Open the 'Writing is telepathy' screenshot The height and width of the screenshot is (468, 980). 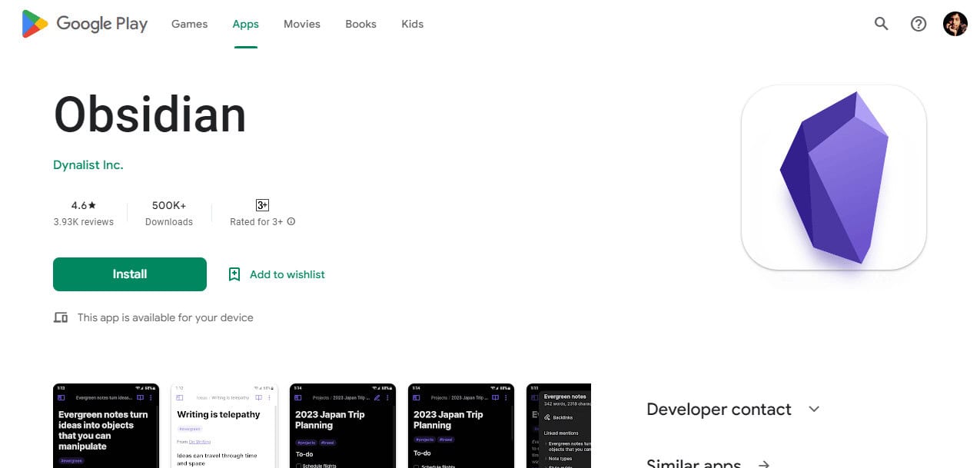[x=224, y=426]
